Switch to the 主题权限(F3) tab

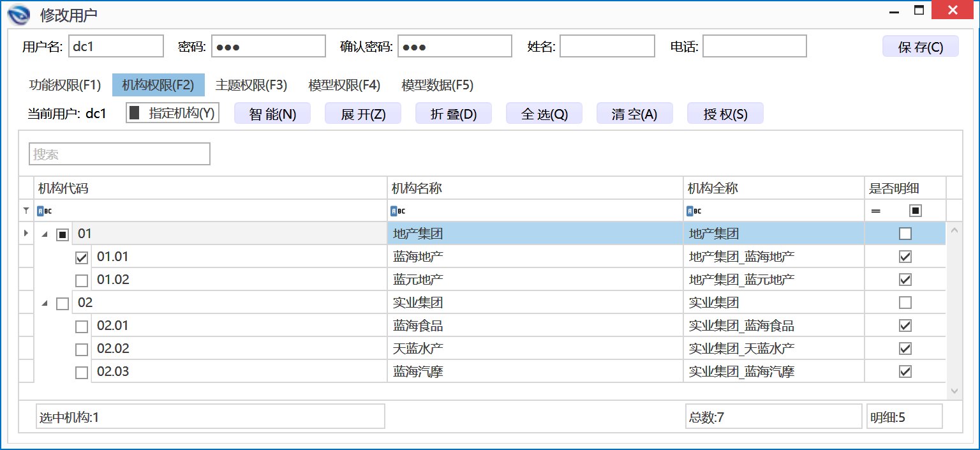[251, 85]
